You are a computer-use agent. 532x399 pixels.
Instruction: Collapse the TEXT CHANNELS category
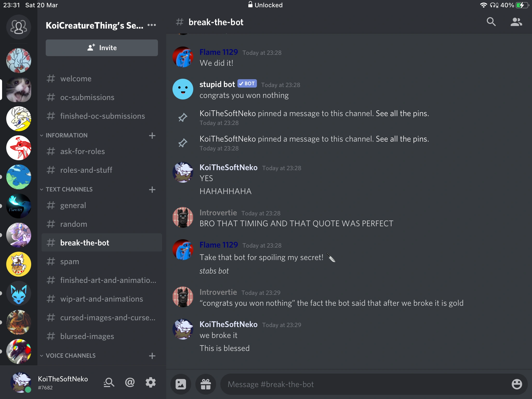tap(69, 189)
